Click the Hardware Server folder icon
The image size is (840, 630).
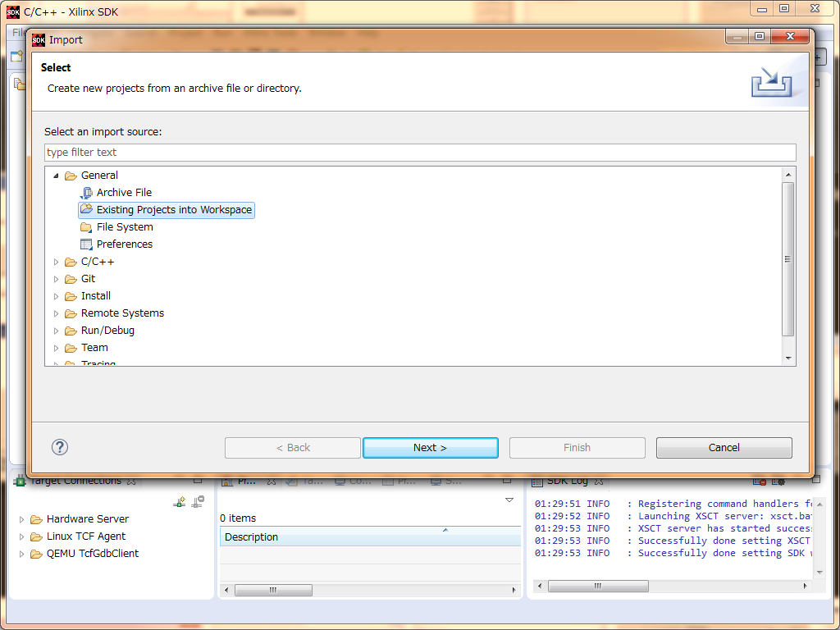pos(36,519)
